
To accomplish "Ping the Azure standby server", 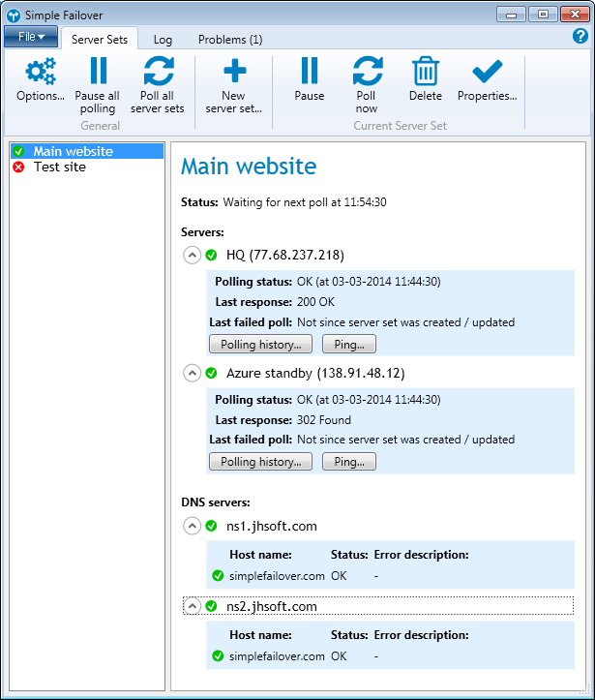I will click(x=348, y=462).
